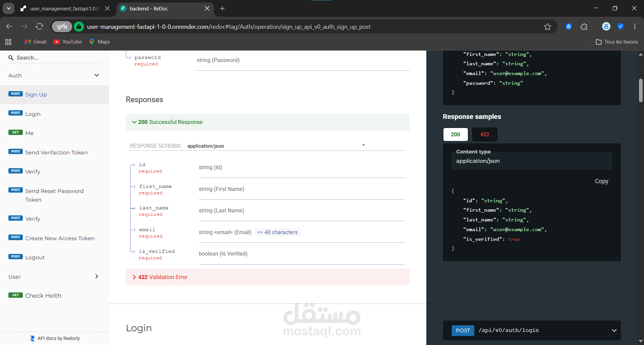Viewport: 644px width, 345px height.
Task: Open the user profile avatar icon
Action: pos(606,26)
